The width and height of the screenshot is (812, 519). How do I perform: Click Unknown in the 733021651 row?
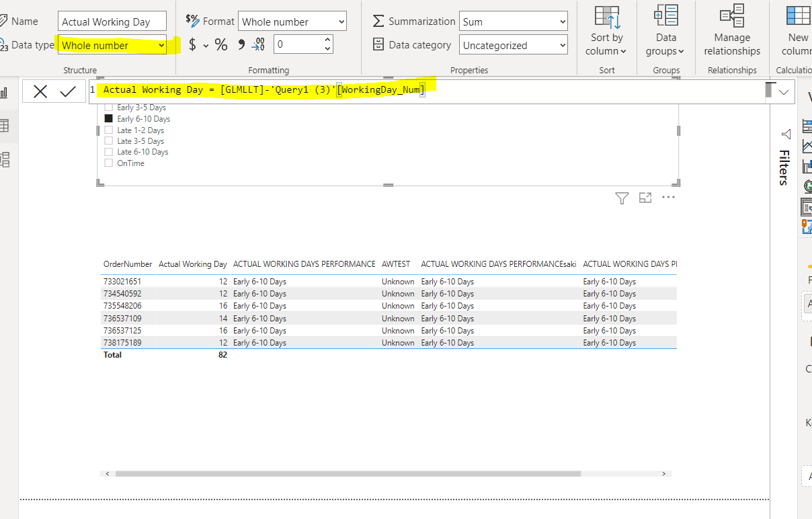point(398,282)
